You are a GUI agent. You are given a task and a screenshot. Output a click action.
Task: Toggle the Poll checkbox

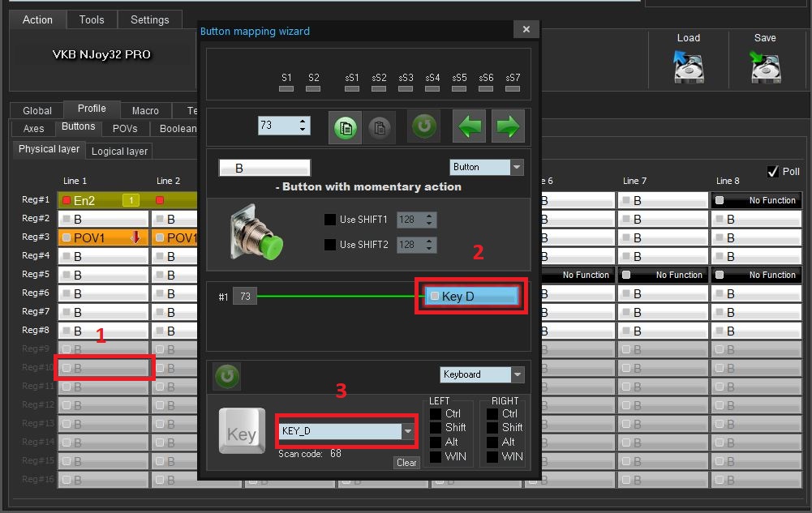click(x=772, y=172)
